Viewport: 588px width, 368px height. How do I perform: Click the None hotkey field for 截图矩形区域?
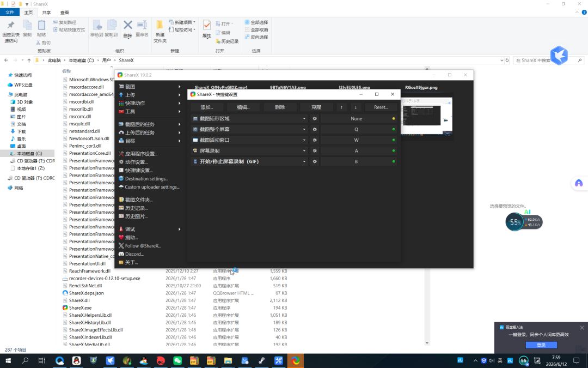(x=356, y=119)
